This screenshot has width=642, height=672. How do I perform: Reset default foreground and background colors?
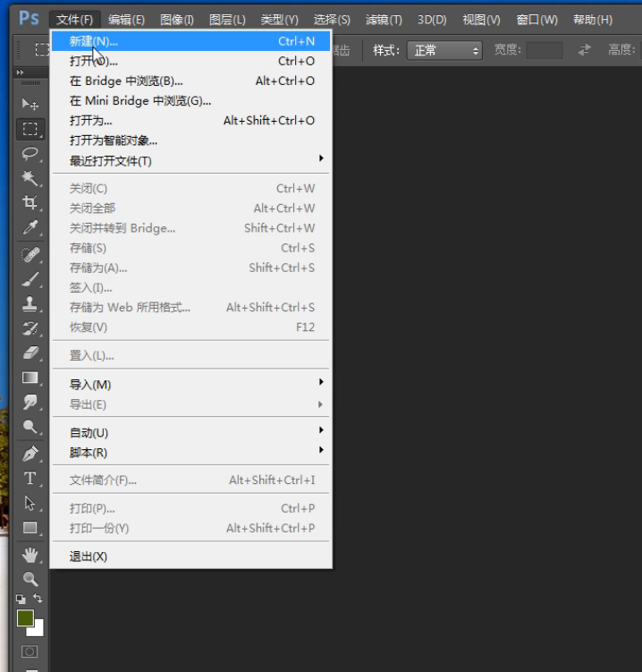pos(21,599)
